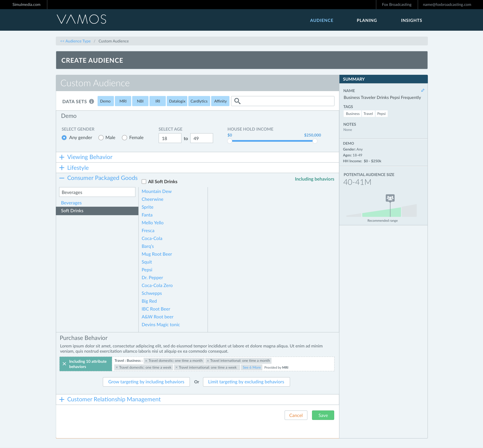Click the audience size people marker icon
Screen dimensions: 483x448
[x=390, y=198]
